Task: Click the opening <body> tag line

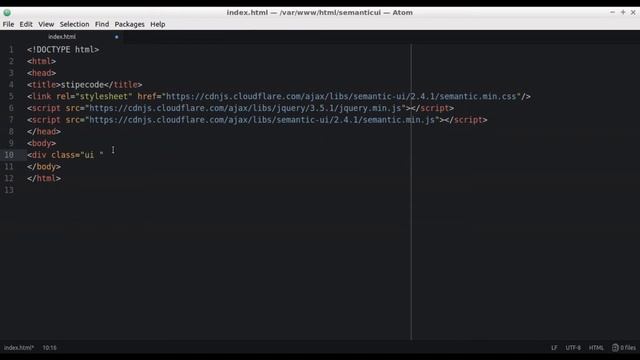Action: click(41, 143)
